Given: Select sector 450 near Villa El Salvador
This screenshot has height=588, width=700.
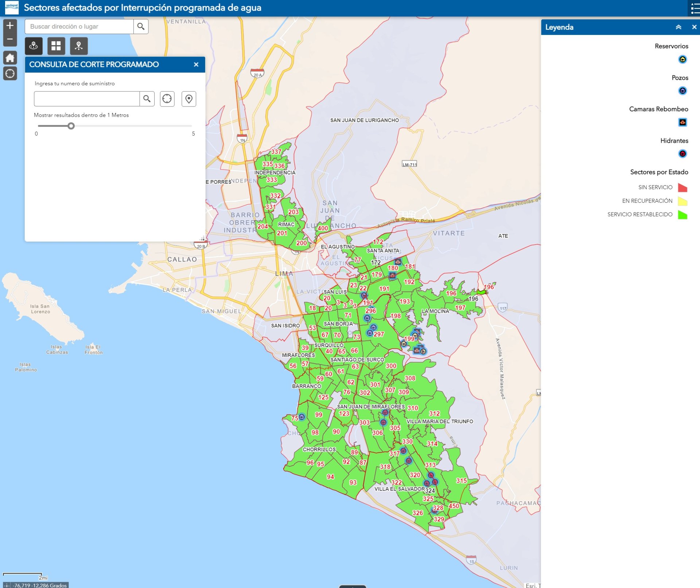Looking at the screenshot, I should click(454, 506).
